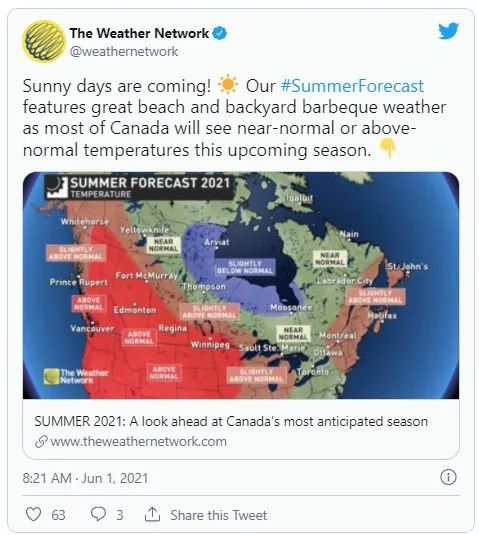Open the tweet info circle icon
479x535 pixels.
(448, 477)
